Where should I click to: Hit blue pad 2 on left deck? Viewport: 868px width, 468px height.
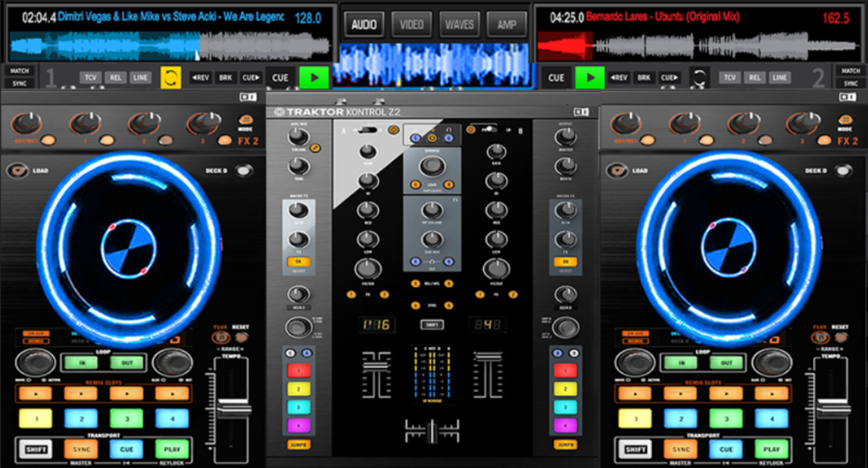(x=81, y=419)
